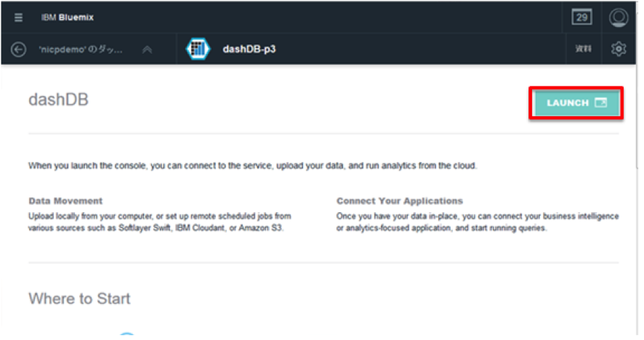
Task: Click the IBM Bluemix logo text
Action: [x=67, y=17]
